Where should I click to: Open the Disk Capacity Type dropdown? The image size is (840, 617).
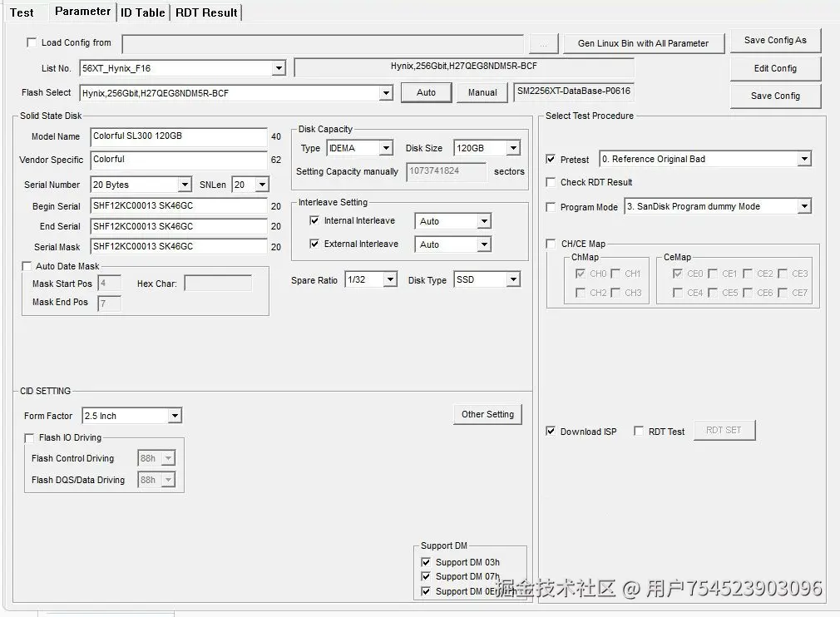click(386, 148)
